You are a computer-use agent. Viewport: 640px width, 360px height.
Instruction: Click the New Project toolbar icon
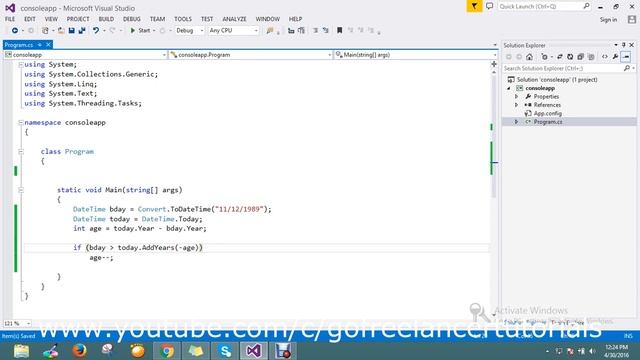(x=45, y=31)
